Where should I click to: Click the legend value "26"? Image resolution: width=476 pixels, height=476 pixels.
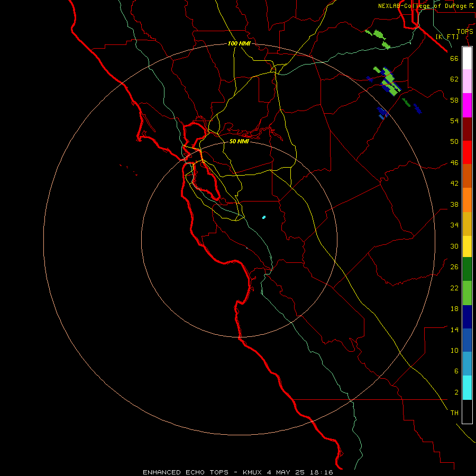click(454, 267)
